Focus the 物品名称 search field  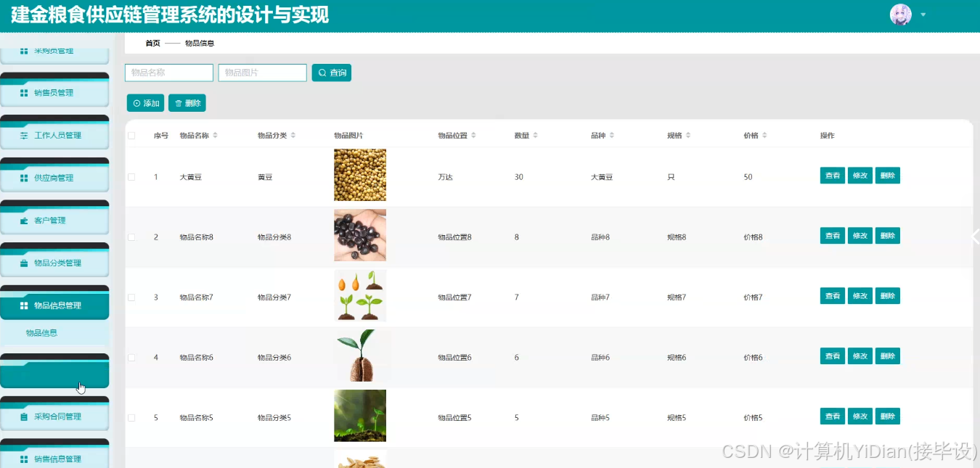pos(169,73)
